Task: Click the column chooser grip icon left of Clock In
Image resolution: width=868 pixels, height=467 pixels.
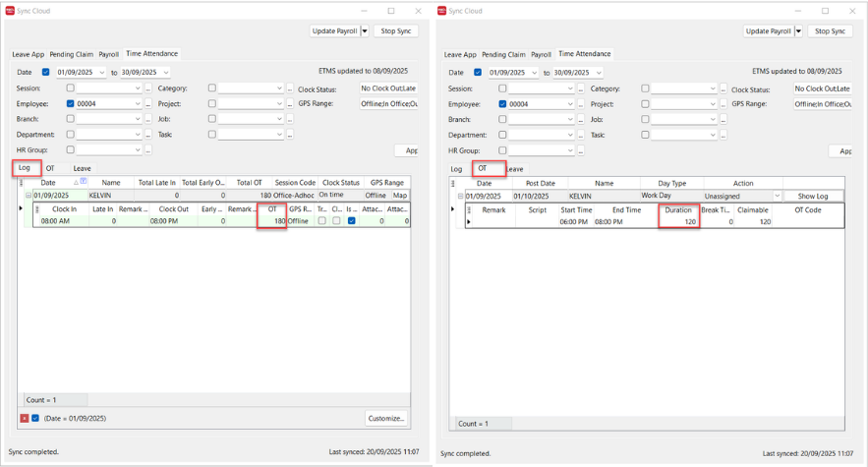Action: click(x=37, y=209)
